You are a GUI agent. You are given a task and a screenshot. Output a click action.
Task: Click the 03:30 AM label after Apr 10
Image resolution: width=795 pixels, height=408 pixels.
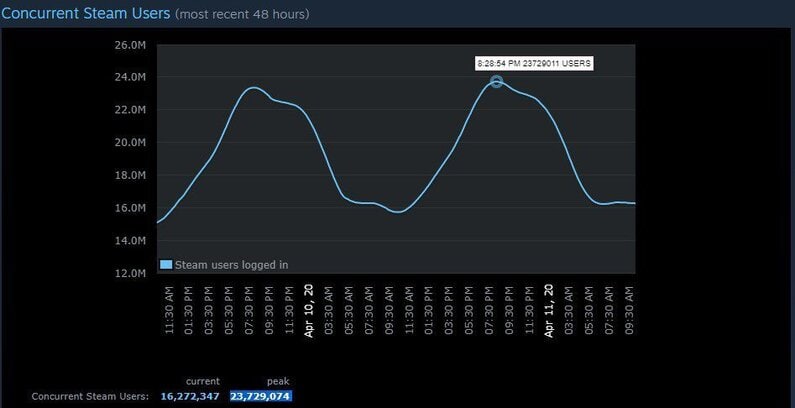(x=329, y=311)
